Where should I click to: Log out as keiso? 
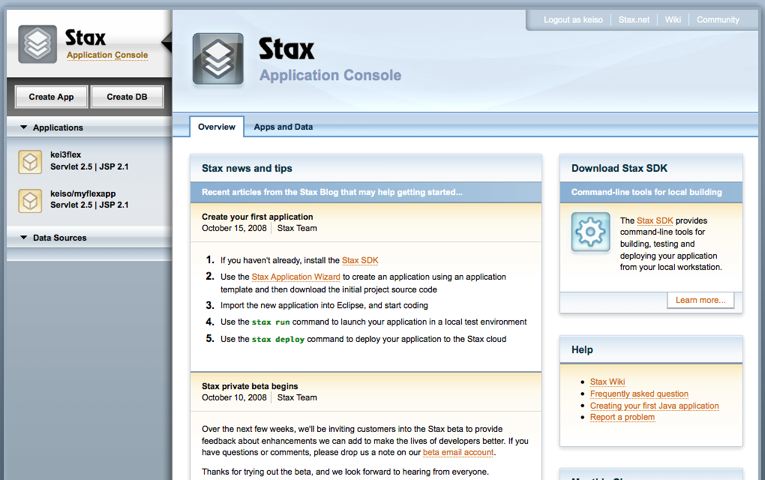(x=573, y=19)
